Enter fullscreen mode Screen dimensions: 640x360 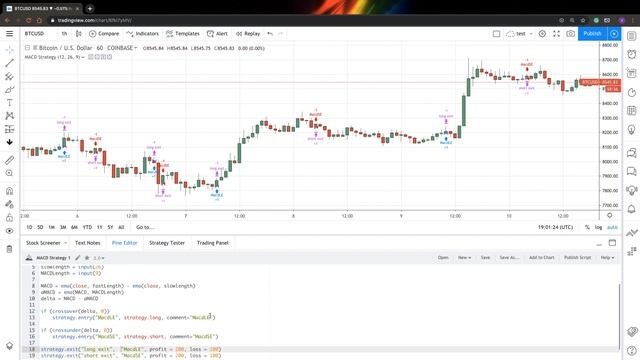[556, 33]
